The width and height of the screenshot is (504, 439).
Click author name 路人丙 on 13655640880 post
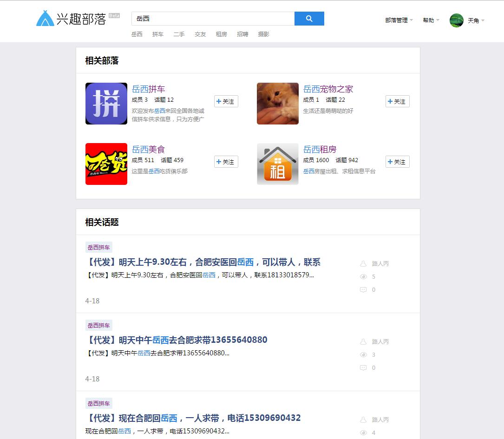tap(380, 341)
